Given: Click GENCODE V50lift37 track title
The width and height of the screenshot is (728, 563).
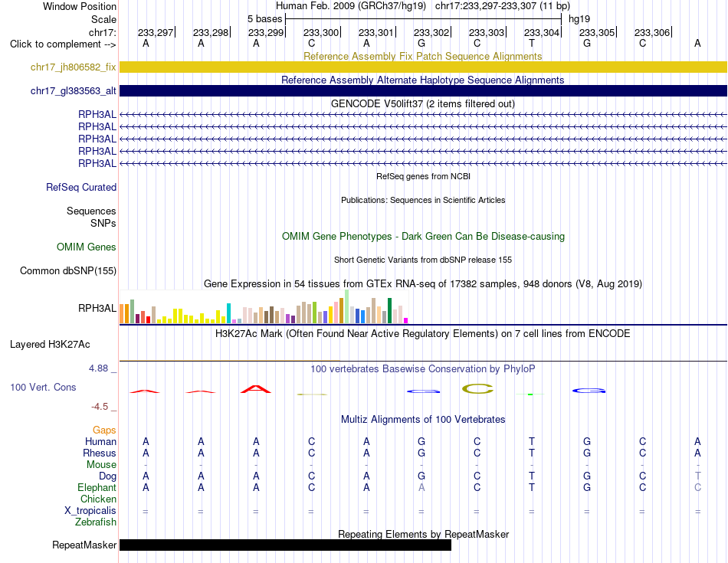Looking at the screenshot, I should [422, 103].
